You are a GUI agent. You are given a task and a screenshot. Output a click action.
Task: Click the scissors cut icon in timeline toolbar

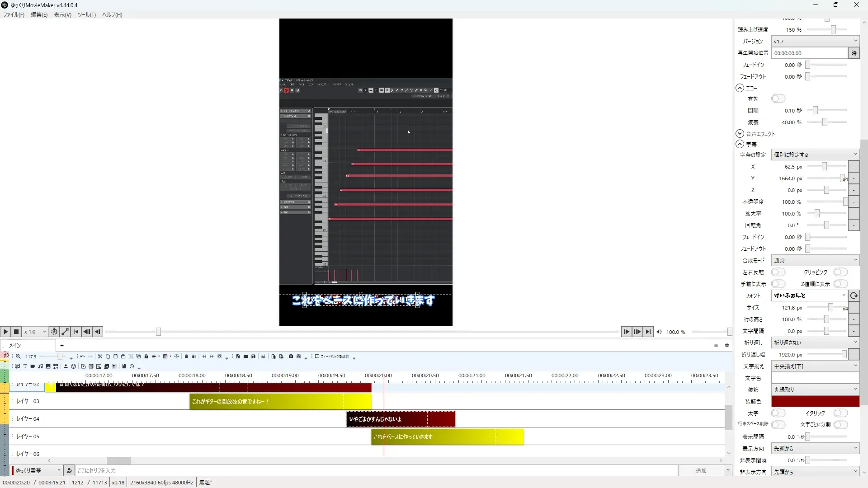[100, 357]
